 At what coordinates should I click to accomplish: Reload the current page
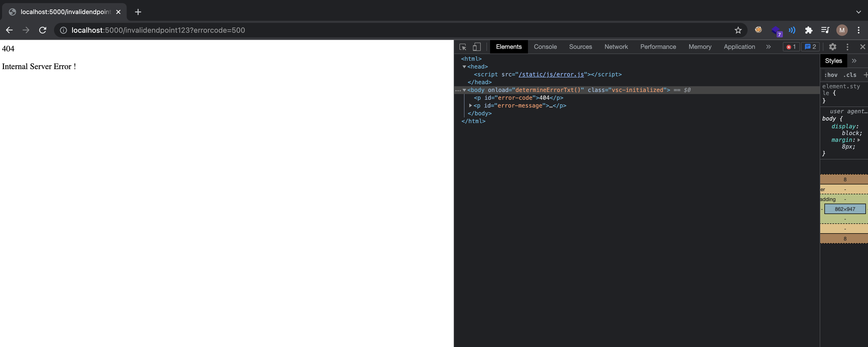tap(43, 30)
